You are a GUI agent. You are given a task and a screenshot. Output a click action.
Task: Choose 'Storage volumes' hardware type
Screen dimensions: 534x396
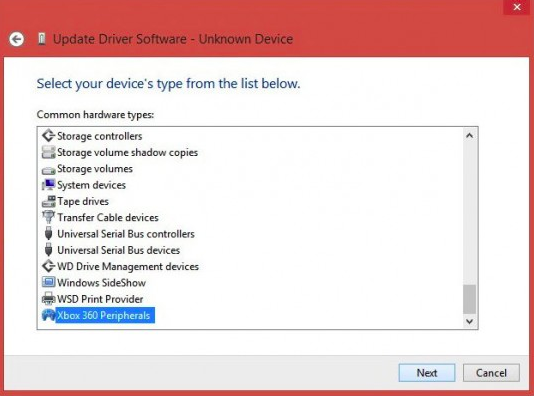pyautogui.click(x=95, y=169)
